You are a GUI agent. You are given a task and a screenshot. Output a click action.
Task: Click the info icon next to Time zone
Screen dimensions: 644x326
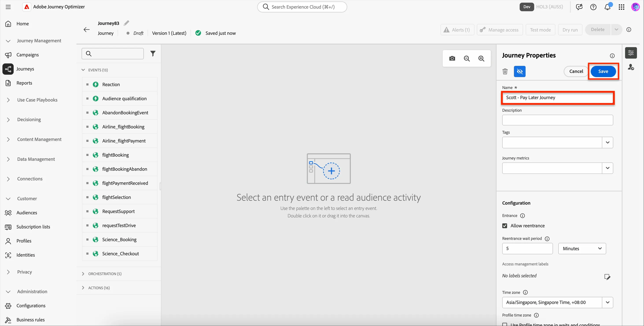(525, 292)
